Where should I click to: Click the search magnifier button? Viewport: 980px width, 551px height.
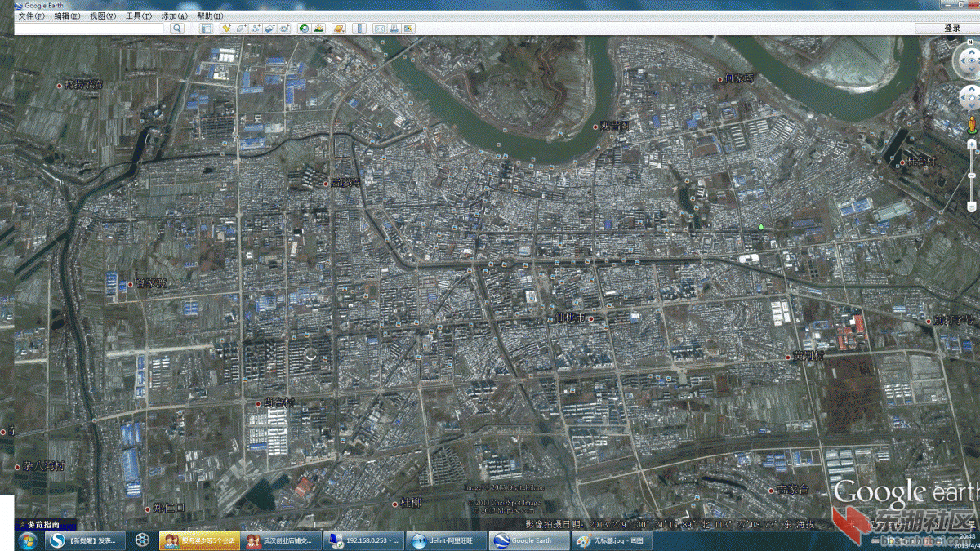177,29
